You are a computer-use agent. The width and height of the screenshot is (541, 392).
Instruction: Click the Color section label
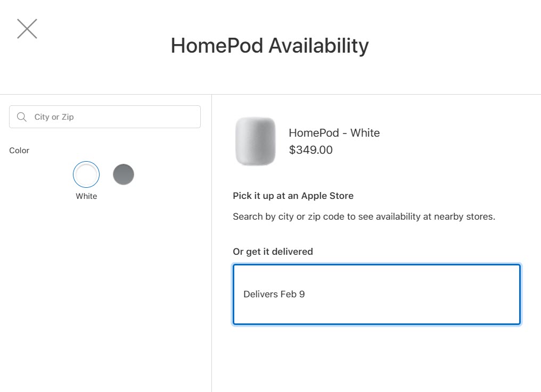click(19, 151)
